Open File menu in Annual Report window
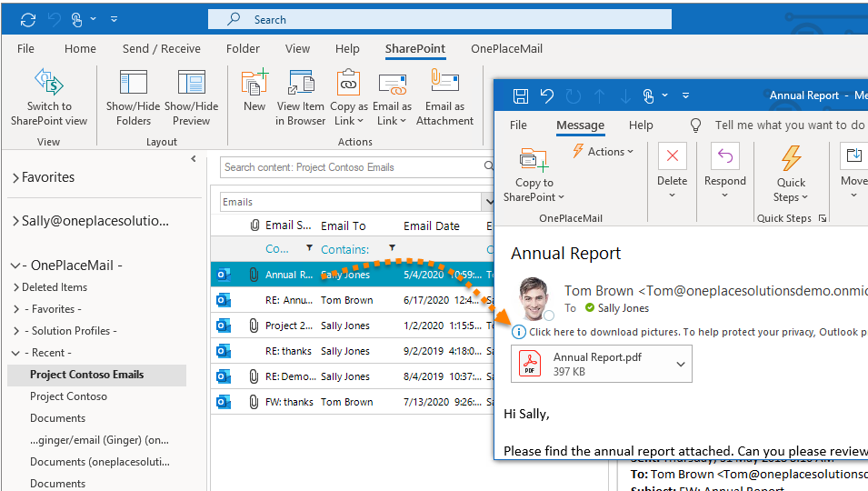This screenshot has height=491, width=868. 518,125
